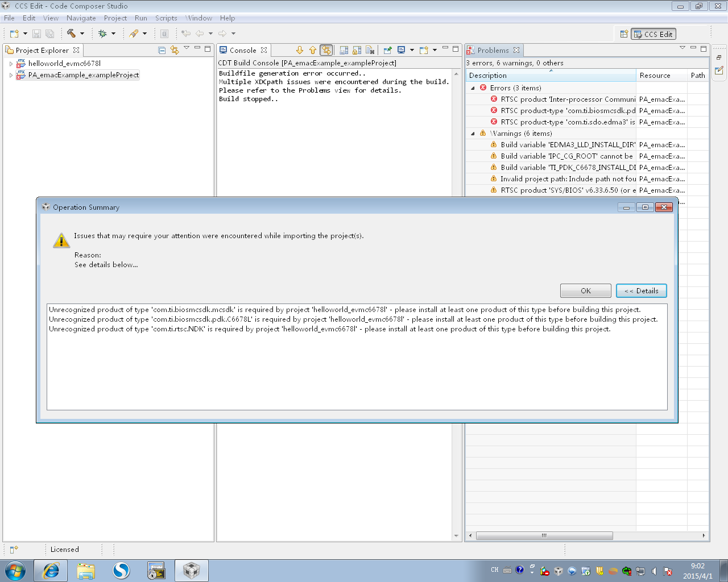This screenshot has height=582, width=728.
Task: Select the IPC_CG_ROOT build variable warning
Action: click(x=588, y=156)
